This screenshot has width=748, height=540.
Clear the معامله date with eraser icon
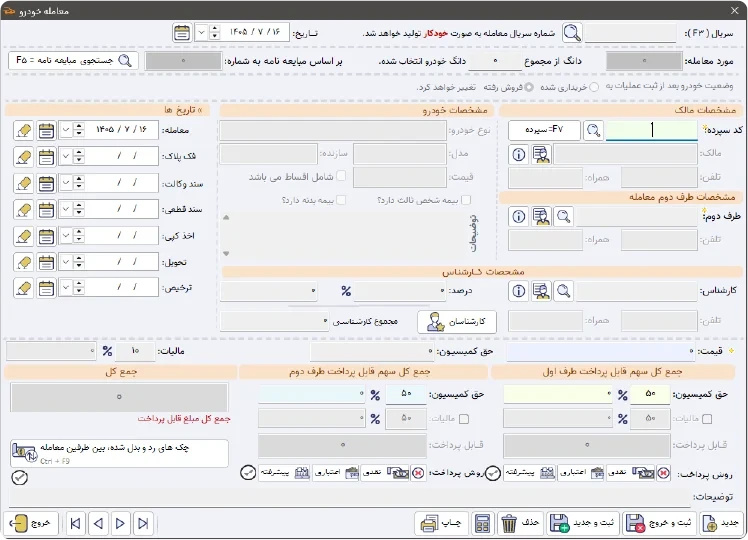click(x=23, y=130)
